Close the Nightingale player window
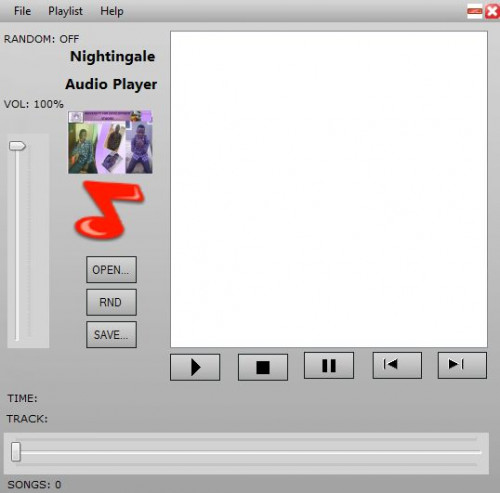The image size is (500, 493). pyautogui.click(x=492, y=11)
